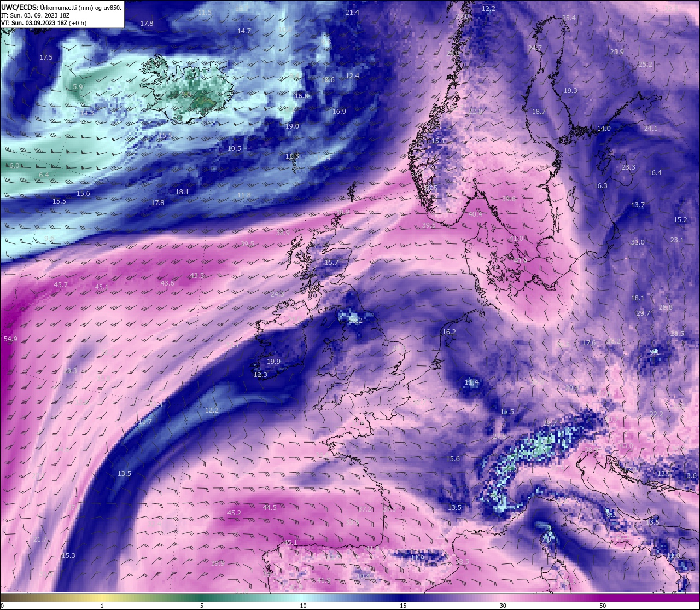This screenshot has width=700, height=610.
Task: Click the 14.7 value north of Iceland
Action: (244, 31)
